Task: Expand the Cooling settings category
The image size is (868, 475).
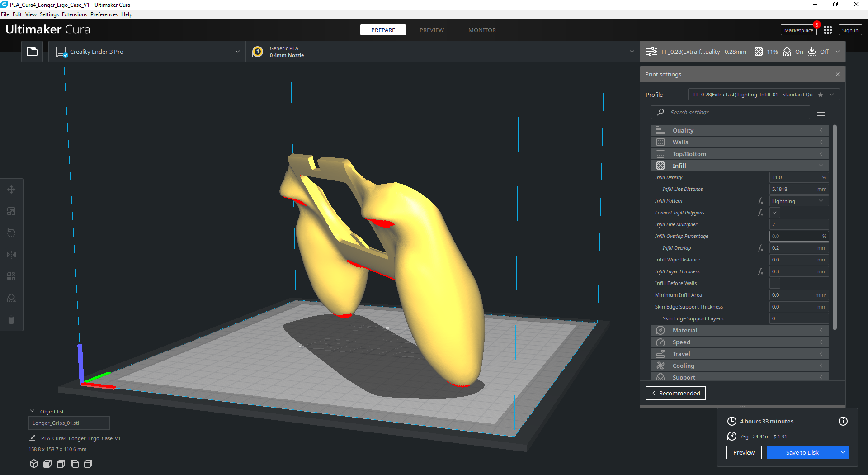Action: click(740, 366)
